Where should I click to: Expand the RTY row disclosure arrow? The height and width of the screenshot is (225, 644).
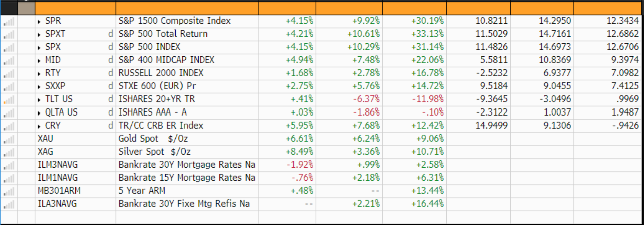[39, 74]
